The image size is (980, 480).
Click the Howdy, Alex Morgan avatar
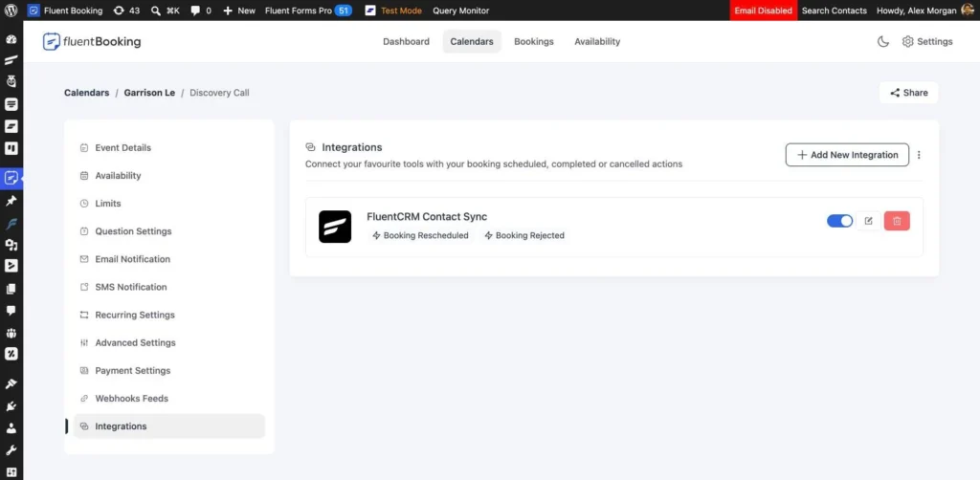[x=967, y=11]
